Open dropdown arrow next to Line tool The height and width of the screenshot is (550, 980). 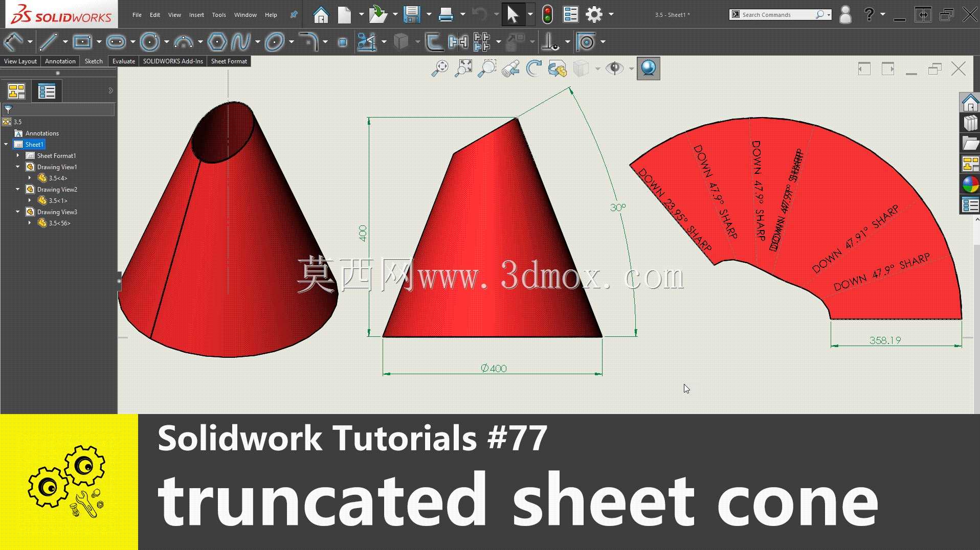(65, 42)
